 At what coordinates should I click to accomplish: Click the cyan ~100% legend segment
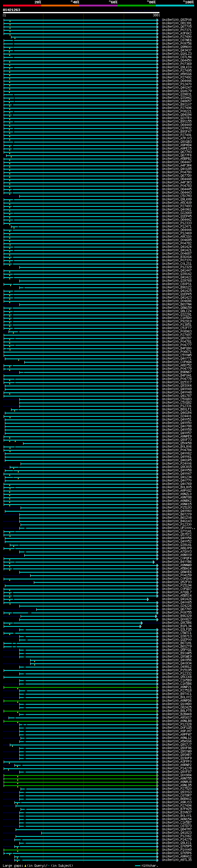pos(175,6)
